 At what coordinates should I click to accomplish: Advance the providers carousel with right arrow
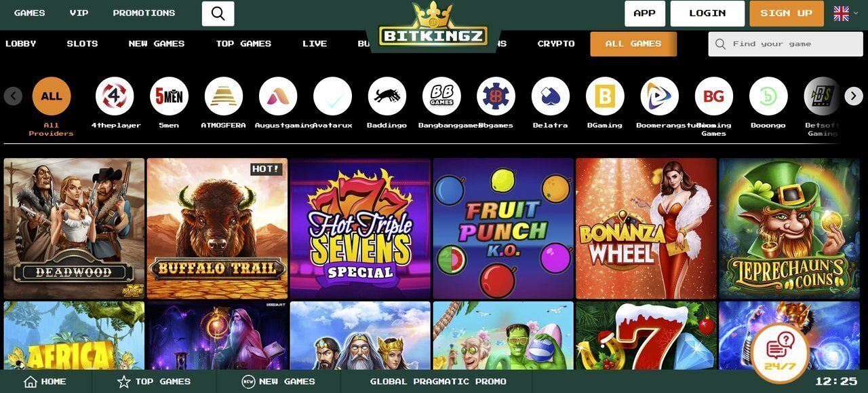tap(854, 96)
